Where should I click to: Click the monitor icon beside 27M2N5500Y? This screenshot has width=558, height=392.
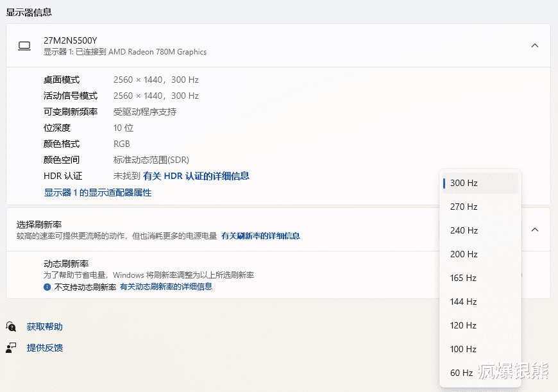point(24,46)
